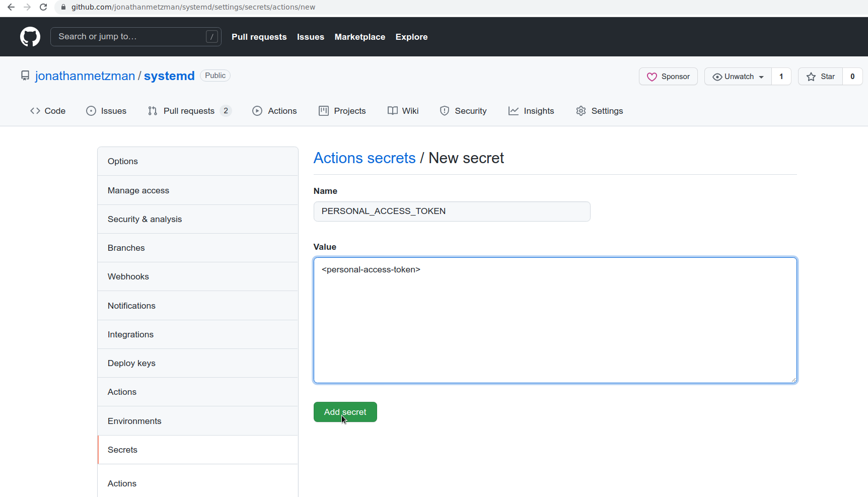Open the Unwatch dropdown caret
Image resolution: width=868 pixels, height=497 pixels.
761,77
